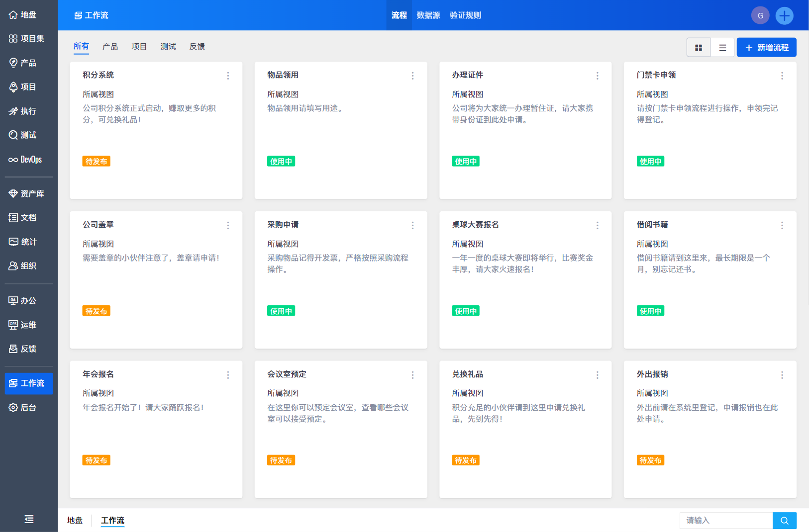Viewport: 809px width, 532px height.
Task: Filter flows by 反馈 tab
Action: 197,46
